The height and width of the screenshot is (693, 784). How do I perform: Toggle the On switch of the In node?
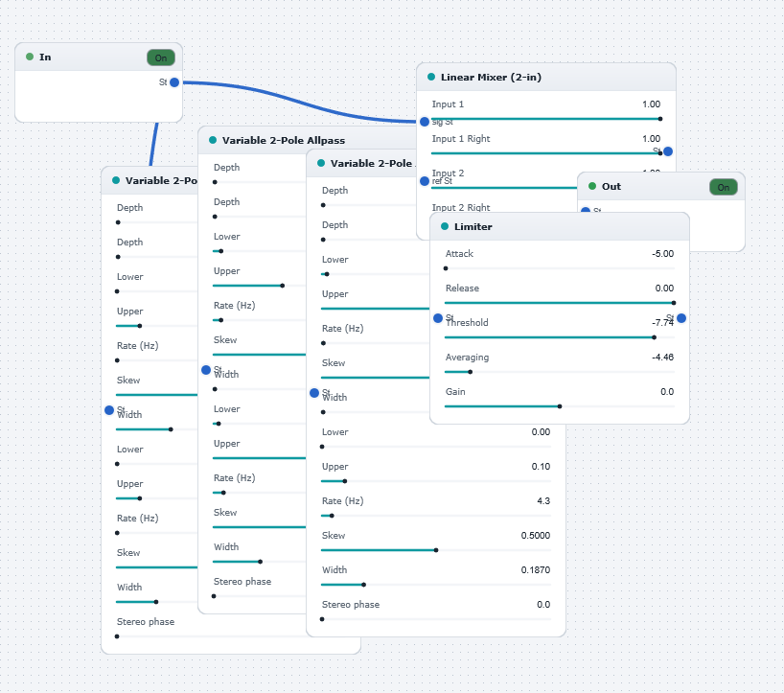[160, 58]
